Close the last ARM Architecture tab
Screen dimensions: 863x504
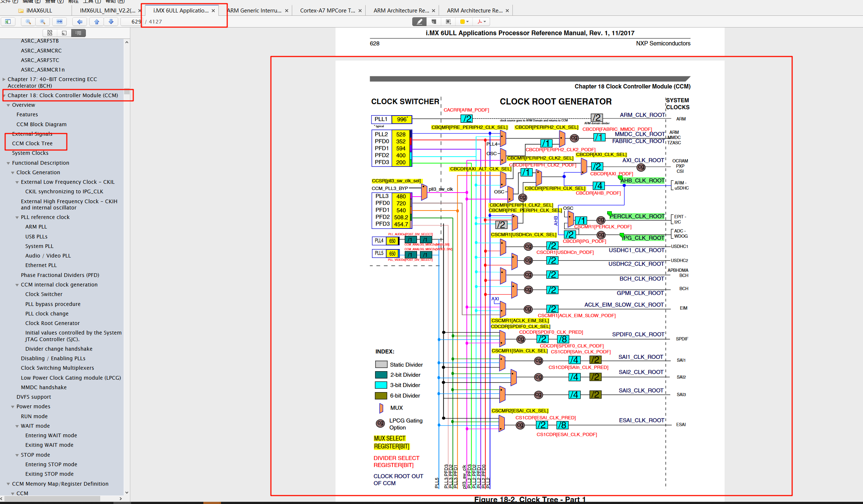click(x=507, y=11)
